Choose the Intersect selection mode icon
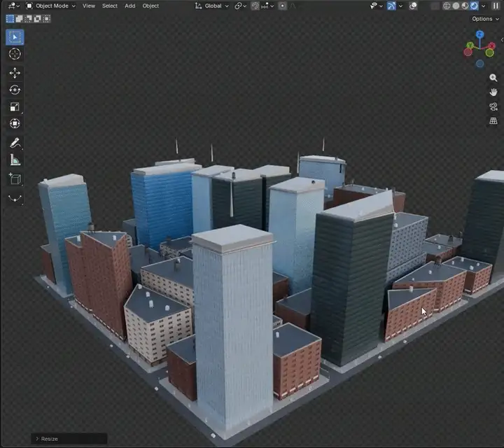This screenshot has width=504, height=448. pos(47,19)
